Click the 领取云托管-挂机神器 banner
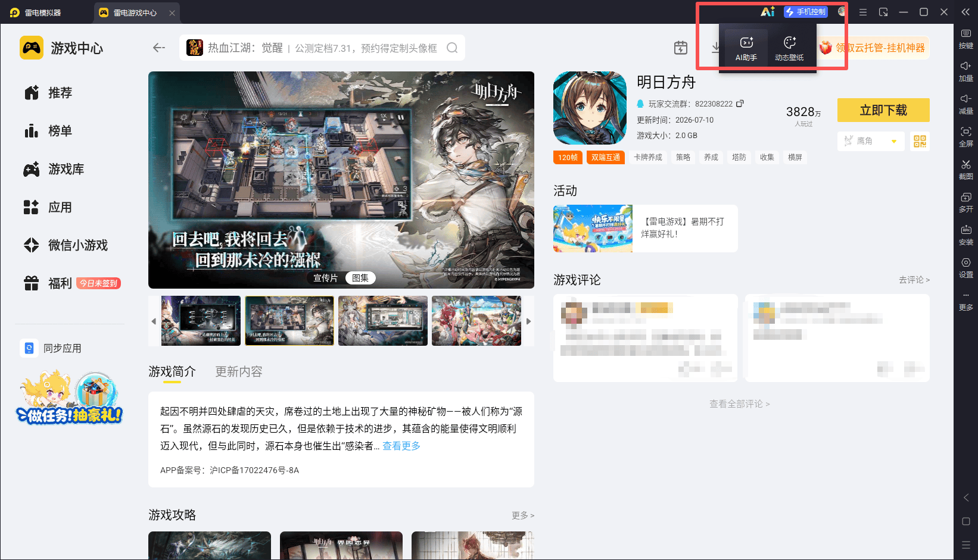The height and width of the screenshot is (560, 978). [874, 48]
